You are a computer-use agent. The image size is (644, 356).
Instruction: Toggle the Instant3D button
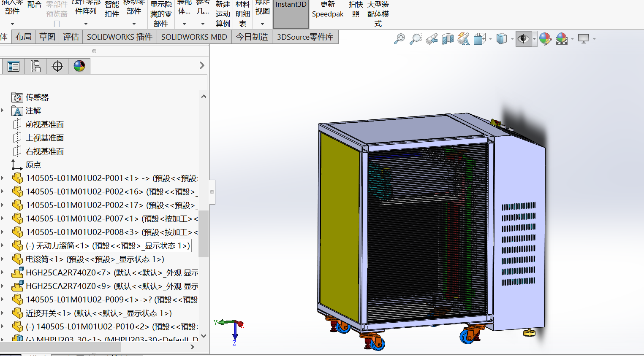tap(291, 14)
